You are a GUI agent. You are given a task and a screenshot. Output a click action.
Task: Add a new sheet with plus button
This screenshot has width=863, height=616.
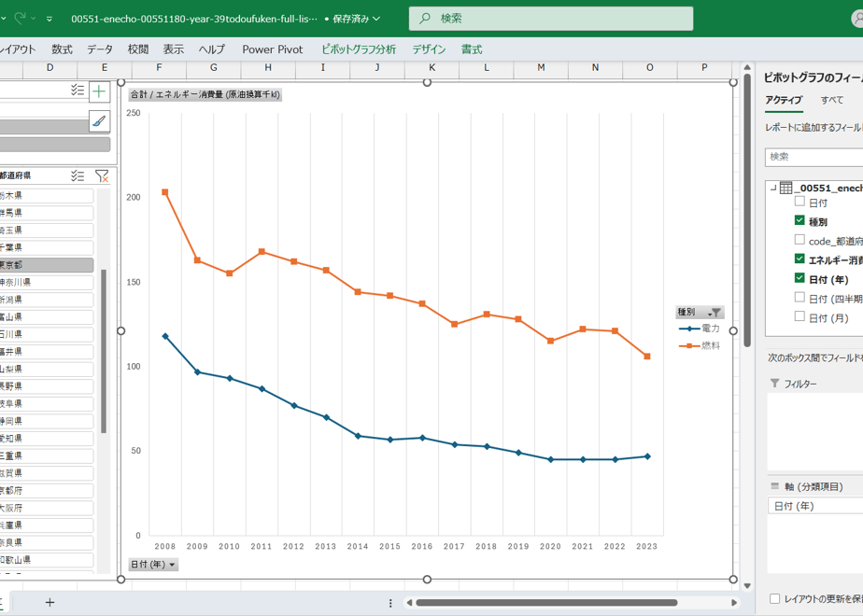tap(50, 602)
